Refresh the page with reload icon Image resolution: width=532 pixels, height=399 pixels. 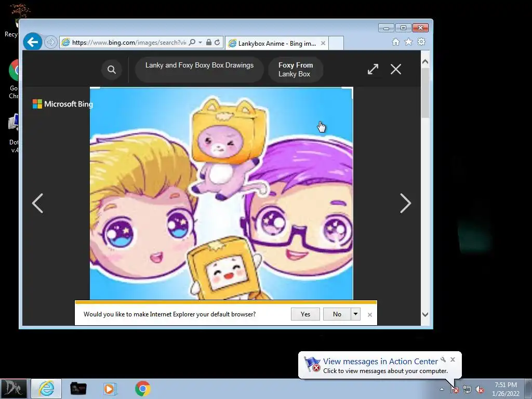click(217, 42)
